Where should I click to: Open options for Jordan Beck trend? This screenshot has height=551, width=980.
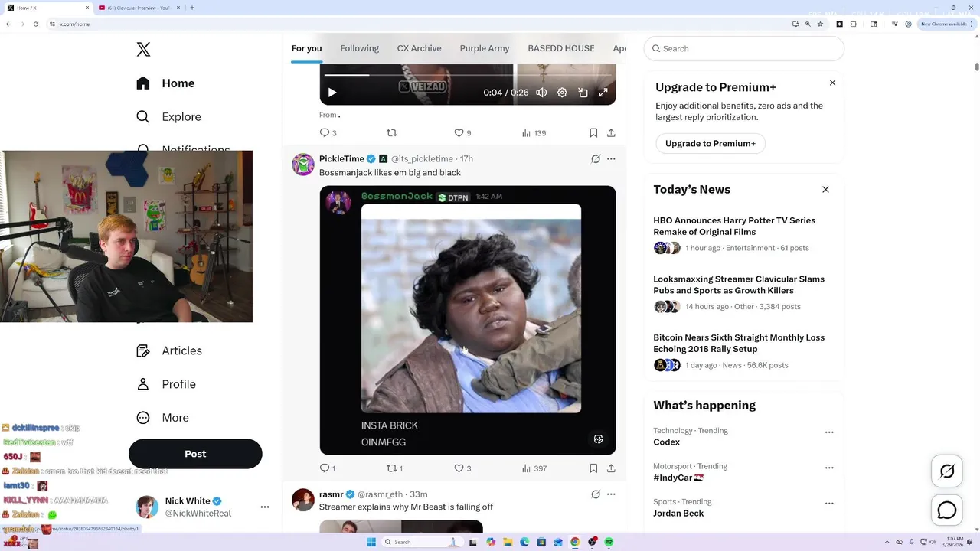[829, 504]
